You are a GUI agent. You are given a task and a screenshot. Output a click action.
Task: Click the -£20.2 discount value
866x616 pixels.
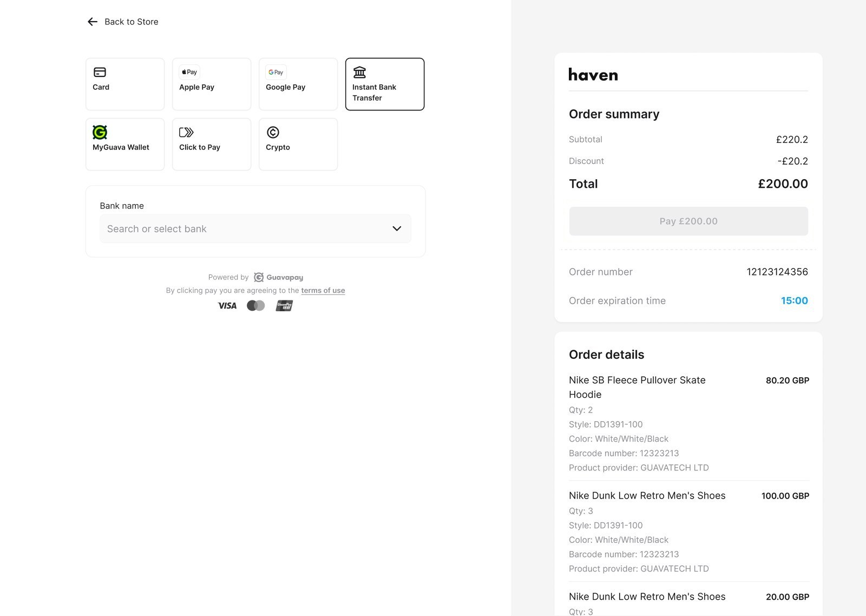792,161
